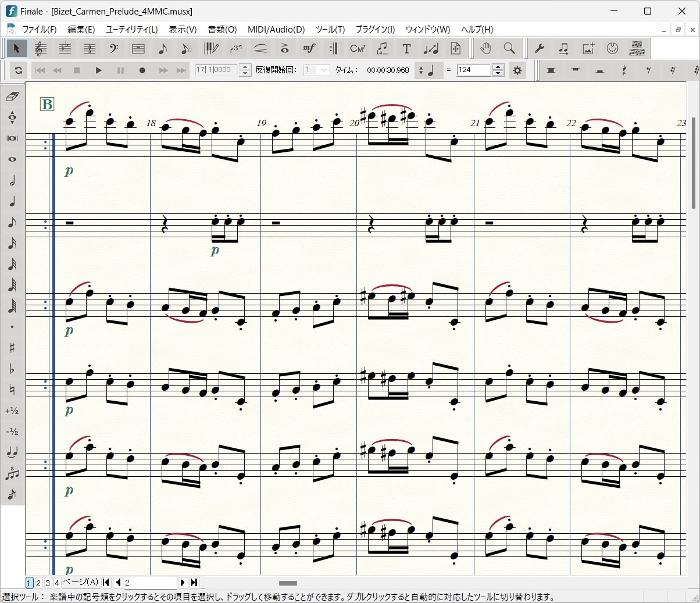
Task: Select the Expression mf tool
Action: pos(309,49)
